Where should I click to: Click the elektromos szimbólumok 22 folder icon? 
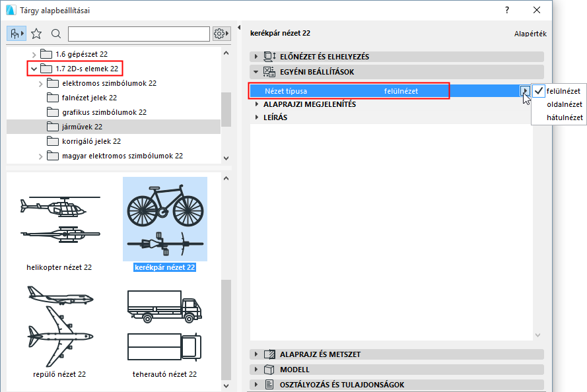pyautogui.click(x=53, y=83)
